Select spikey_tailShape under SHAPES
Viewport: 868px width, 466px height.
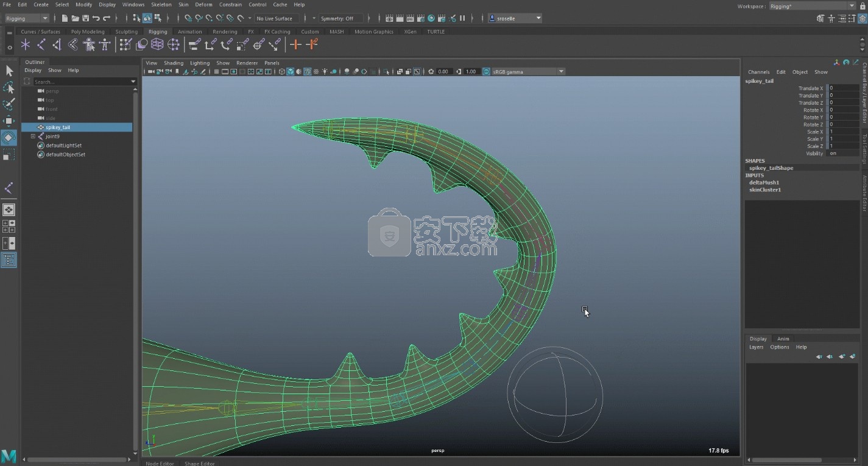771,168
